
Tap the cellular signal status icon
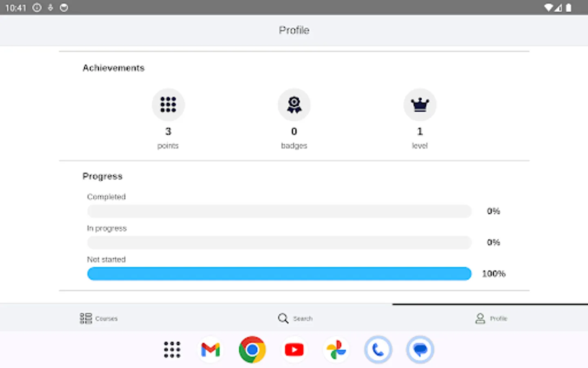point(558,7)
